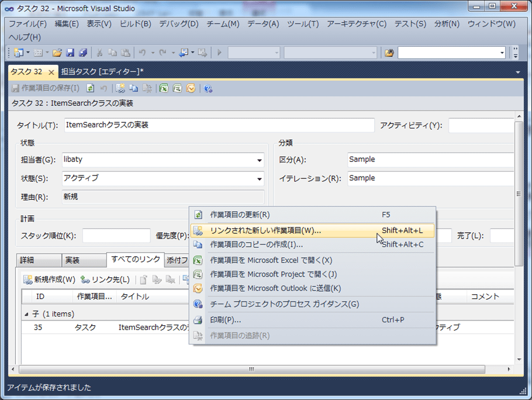Open the ファイル(F) menu
Viewport: 532px width, 400px height.
[x=28, y=24]
